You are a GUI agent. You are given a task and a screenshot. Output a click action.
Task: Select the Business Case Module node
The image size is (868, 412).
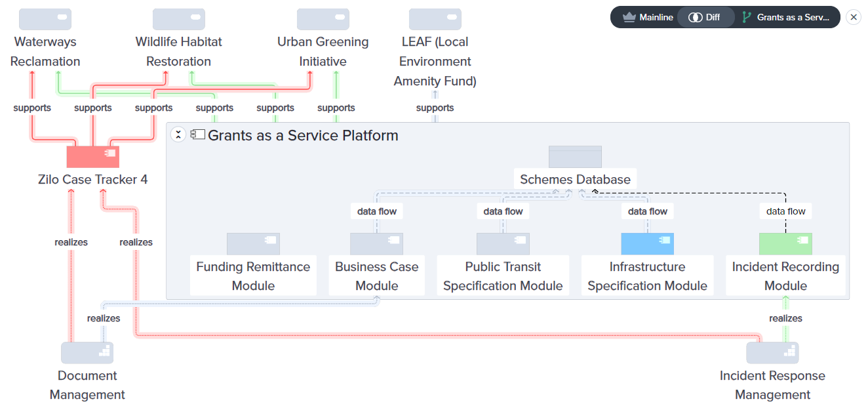point(376,276)
